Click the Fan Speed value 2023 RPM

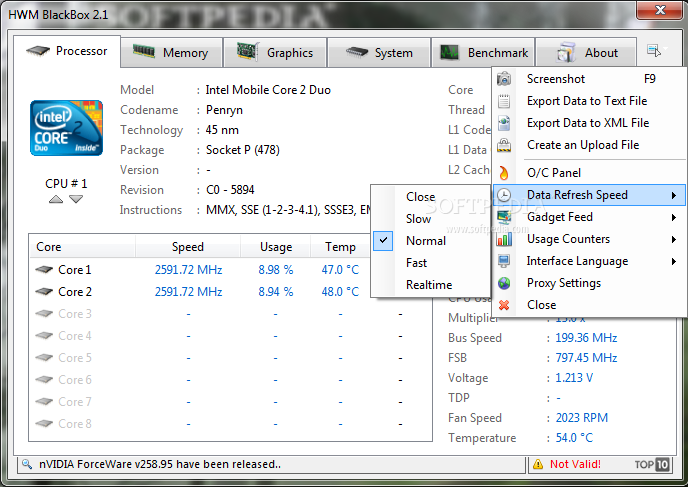(582, 418)
